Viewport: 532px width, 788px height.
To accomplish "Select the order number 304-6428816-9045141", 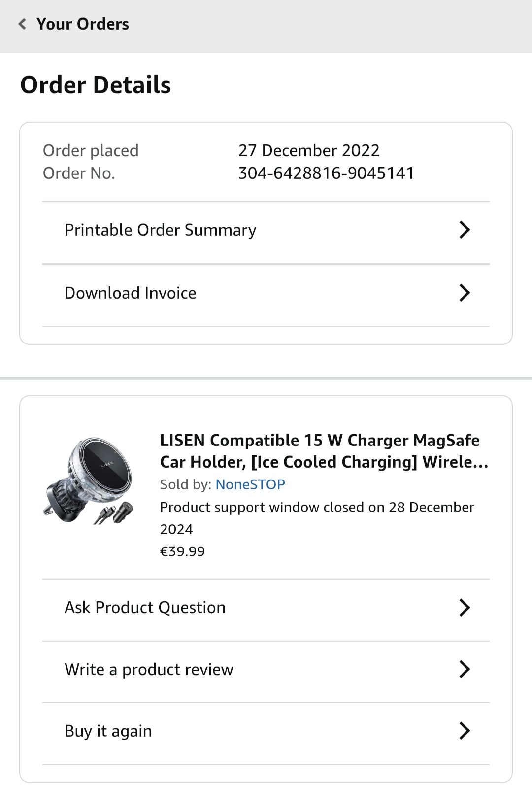I will 326,173.
